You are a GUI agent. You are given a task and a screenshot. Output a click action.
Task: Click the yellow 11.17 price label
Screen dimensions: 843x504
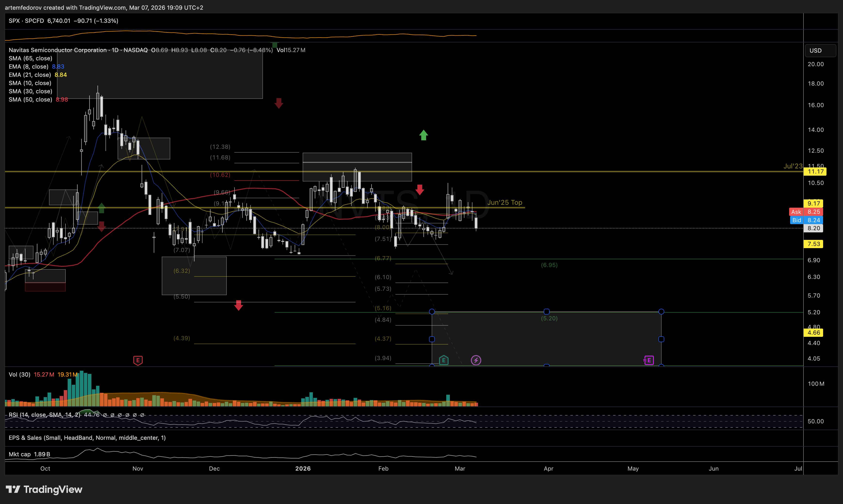pos(815,172)
